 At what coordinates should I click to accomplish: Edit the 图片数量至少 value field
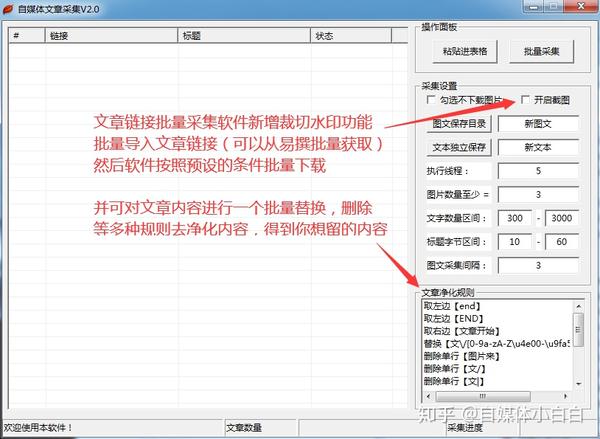click(x=538, y=195)
